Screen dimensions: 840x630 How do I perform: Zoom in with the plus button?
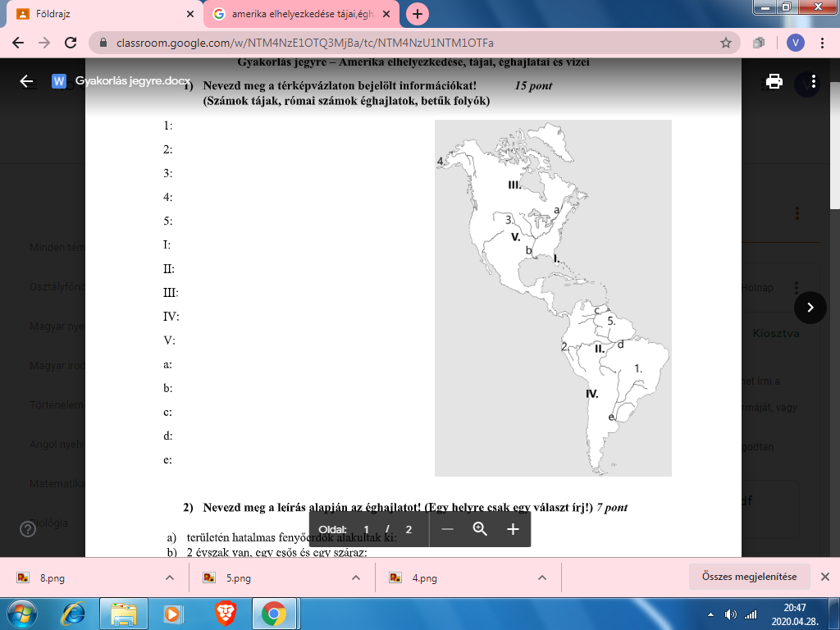tap(513, 529)
